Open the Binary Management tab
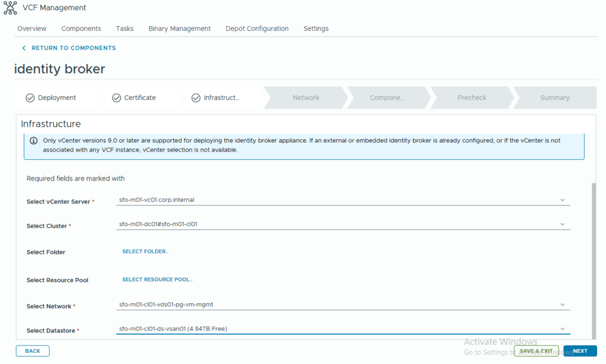This screenshot has width=606, height=364. (x=179, y=28)
